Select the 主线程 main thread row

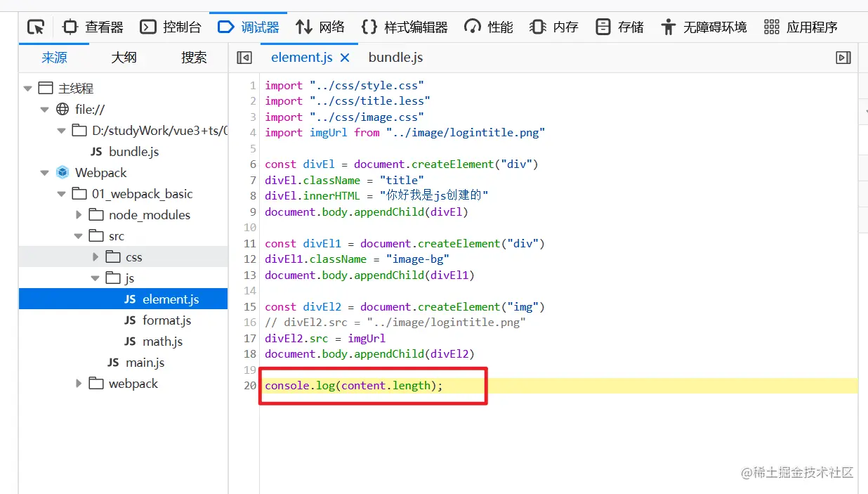124,89
